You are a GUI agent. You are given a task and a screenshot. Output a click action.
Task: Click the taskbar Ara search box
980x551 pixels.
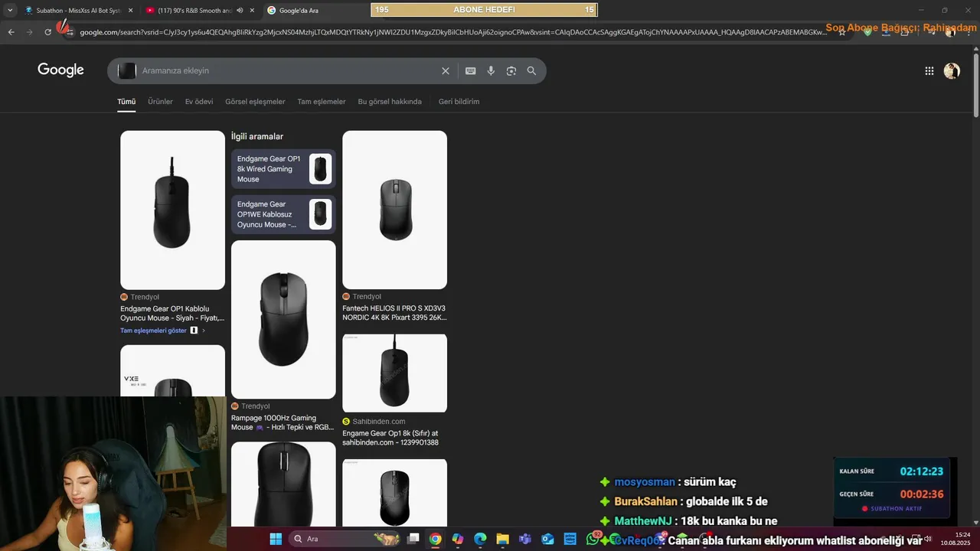345,539
